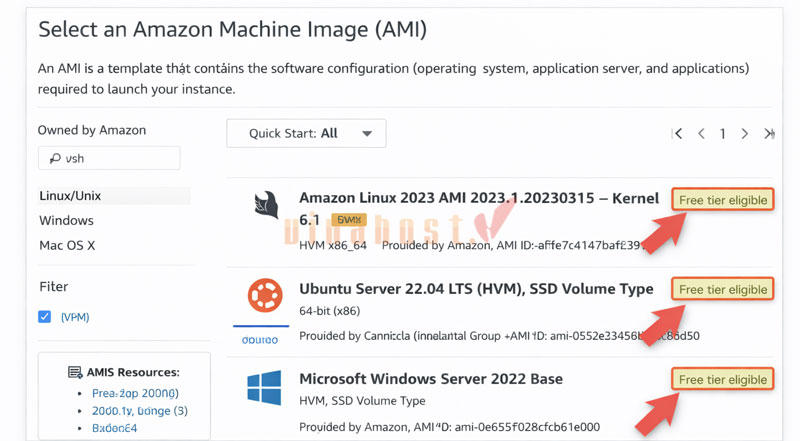The height and width of the screenshot is (441, 800).
Task: Click the Amazon Linux 2023 AMI logo
Action: [266, 206]
